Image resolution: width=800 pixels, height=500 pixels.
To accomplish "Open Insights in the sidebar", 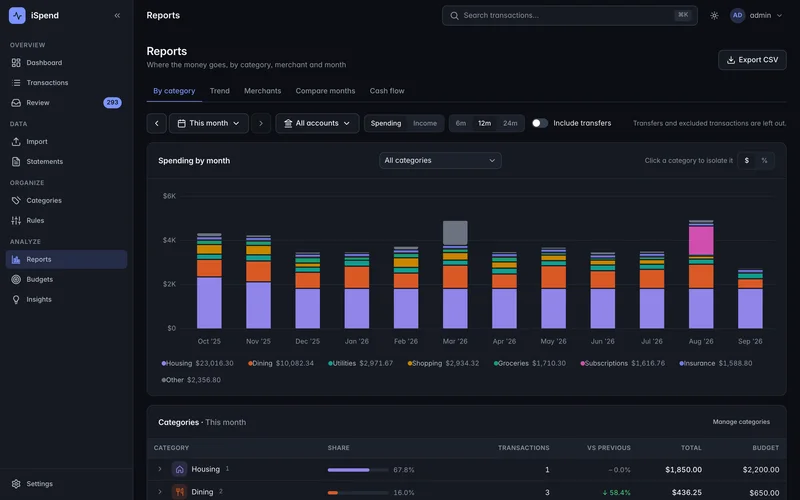I will click(66, 299).
